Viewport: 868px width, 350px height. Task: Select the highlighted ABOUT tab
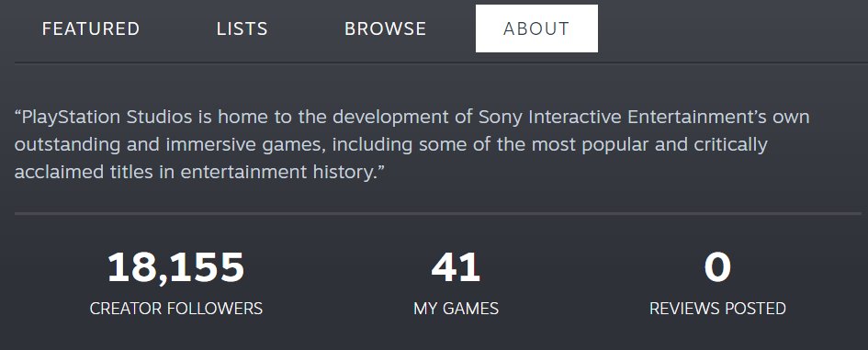pos(536,28)
